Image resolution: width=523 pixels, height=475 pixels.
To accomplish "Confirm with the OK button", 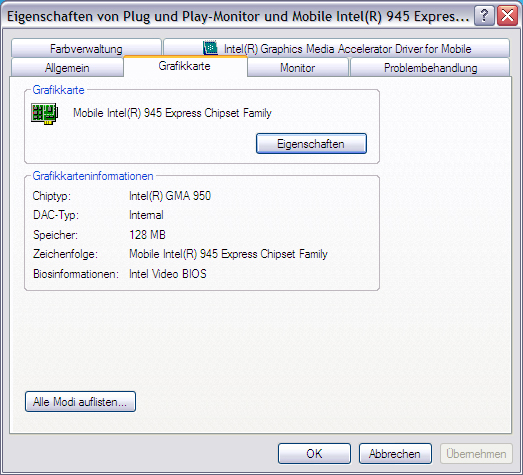I will (314, 454).
